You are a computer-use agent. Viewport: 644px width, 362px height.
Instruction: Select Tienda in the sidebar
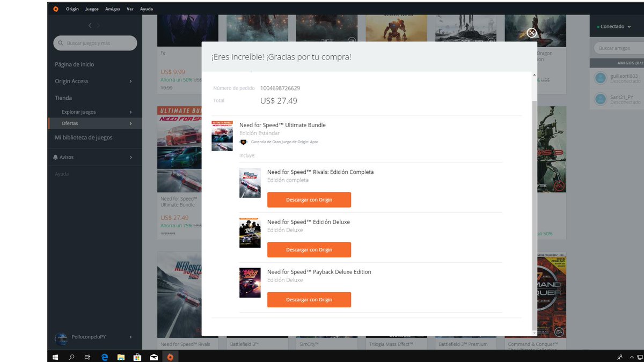(x=63, y=98)
